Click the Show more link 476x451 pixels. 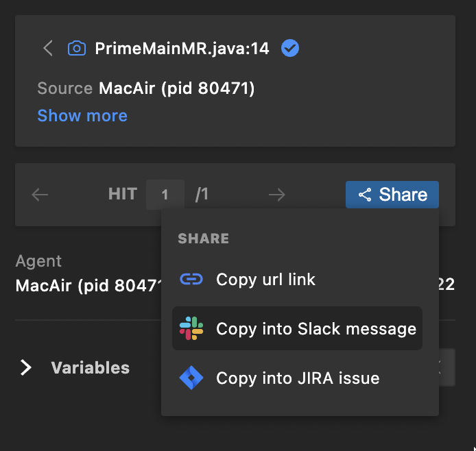(x=82, y=116)
